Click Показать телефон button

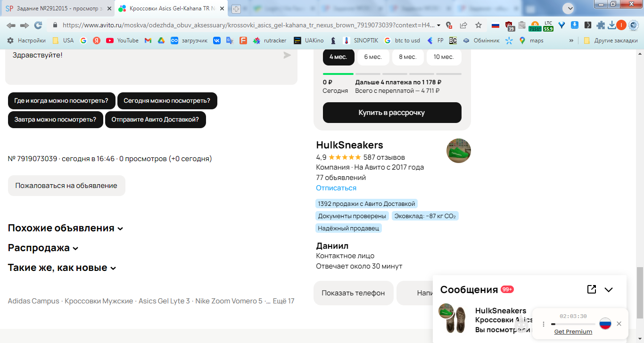pos(354,293)
